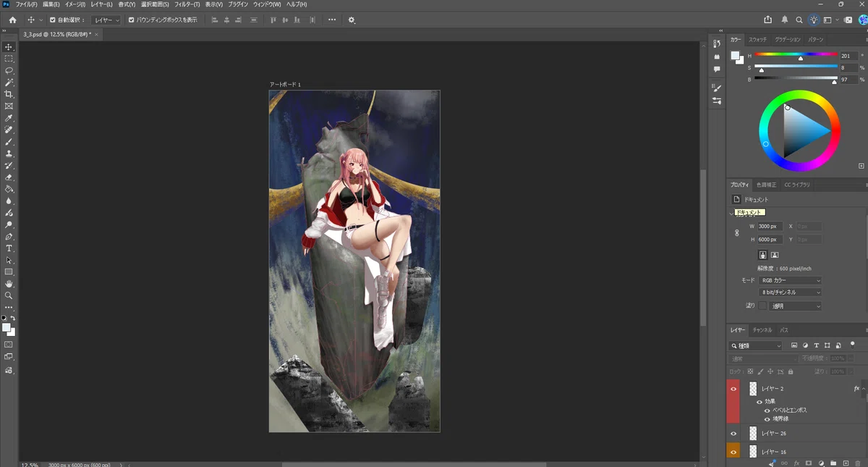This screenshot has width=868, height=467.
Task: Toggle バウンディングボックスを表示 checkbox
Action: (x=131, y=20)
